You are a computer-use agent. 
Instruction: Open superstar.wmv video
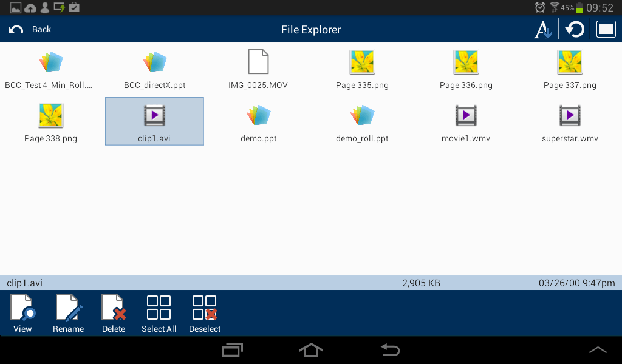(570, 121)
